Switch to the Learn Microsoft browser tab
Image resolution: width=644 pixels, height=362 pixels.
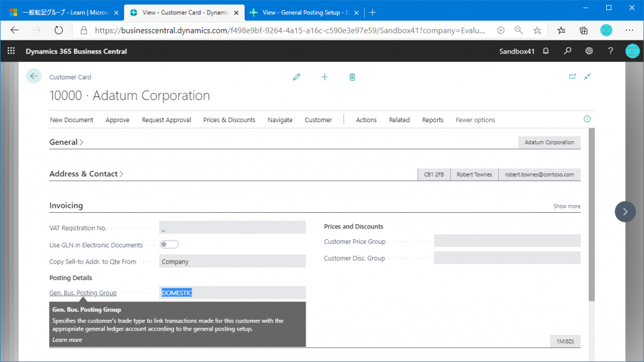coord(60,13)
